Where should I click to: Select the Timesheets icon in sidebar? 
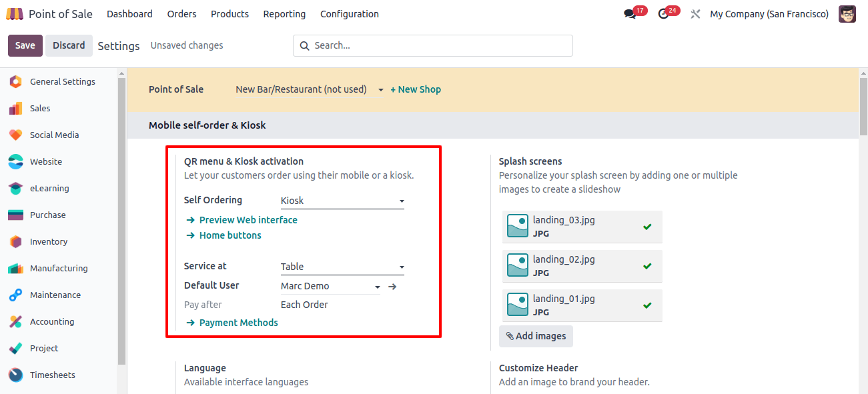[x=16, y=375]
